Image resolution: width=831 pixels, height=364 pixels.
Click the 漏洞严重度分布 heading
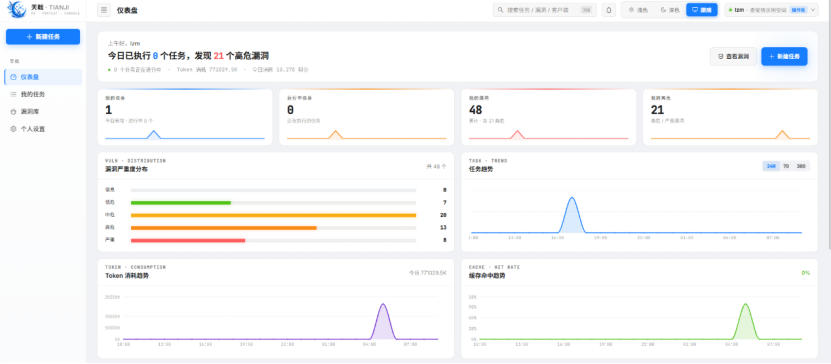[x=126, y=170]
